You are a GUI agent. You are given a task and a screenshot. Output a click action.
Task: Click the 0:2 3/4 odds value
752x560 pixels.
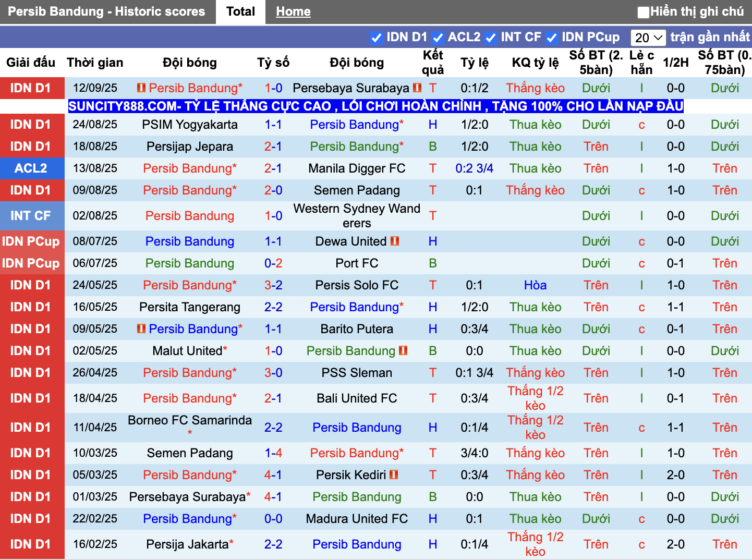[475, 168]
